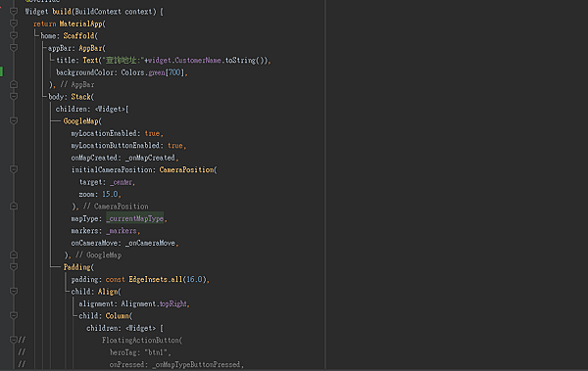The width and height of the screenshot is (588, 371).
Task: Collapse the GoogleMap widget fold marker
Action: coord(14,121)
